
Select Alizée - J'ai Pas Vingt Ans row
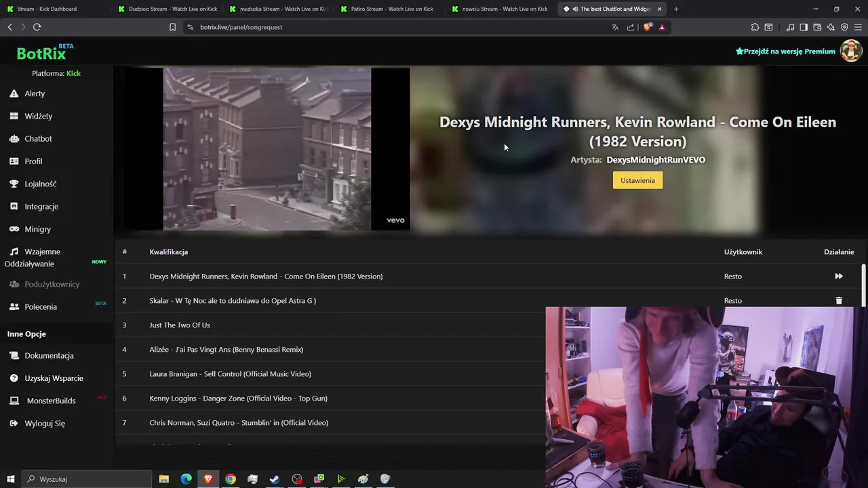[x=330, y=349]
